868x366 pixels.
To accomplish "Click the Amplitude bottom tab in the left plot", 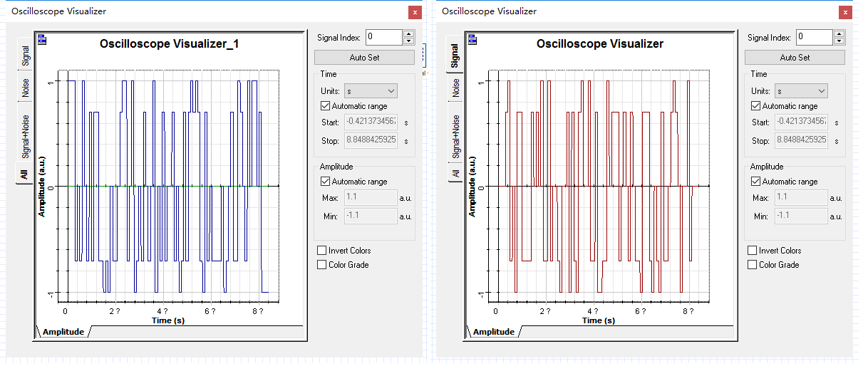I will [63, 332].
